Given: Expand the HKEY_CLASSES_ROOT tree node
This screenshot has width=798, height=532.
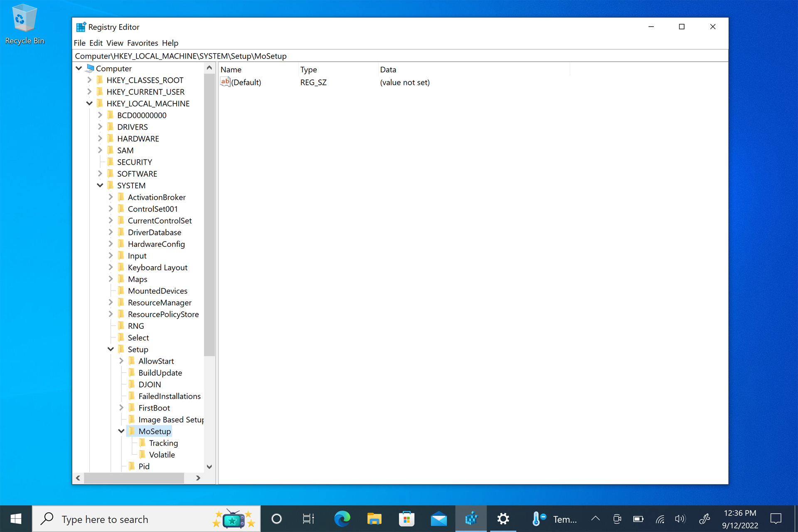Looking at the screenshot, I should (x=89, y=80).
